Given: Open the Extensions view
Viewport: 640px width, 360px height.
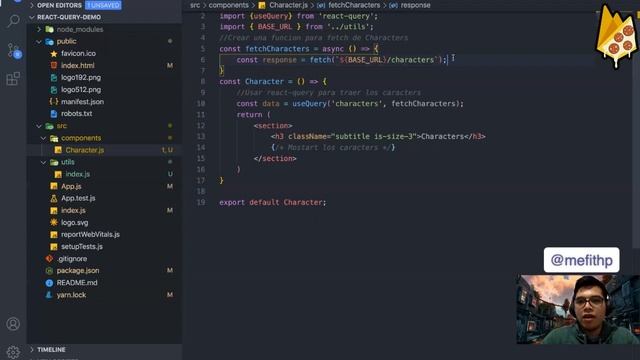Looking at the screenshot, I should click(13, 78).
